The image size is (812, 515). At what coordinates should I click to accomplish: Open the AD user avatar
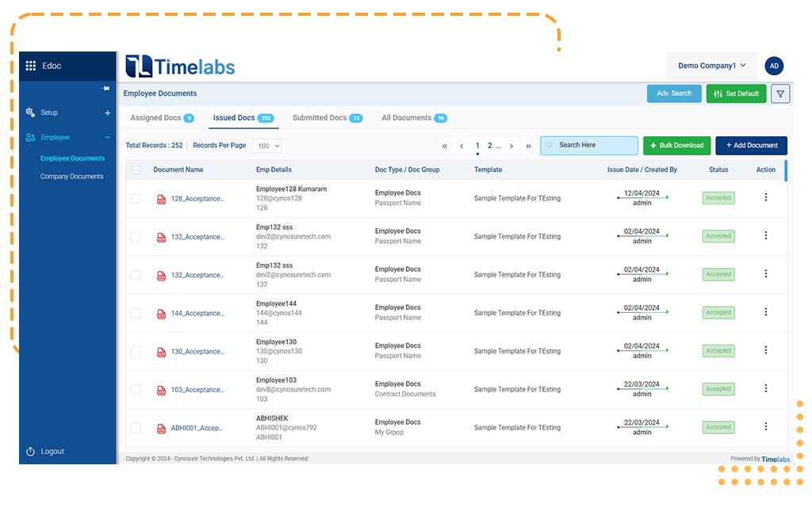[774, 66]
